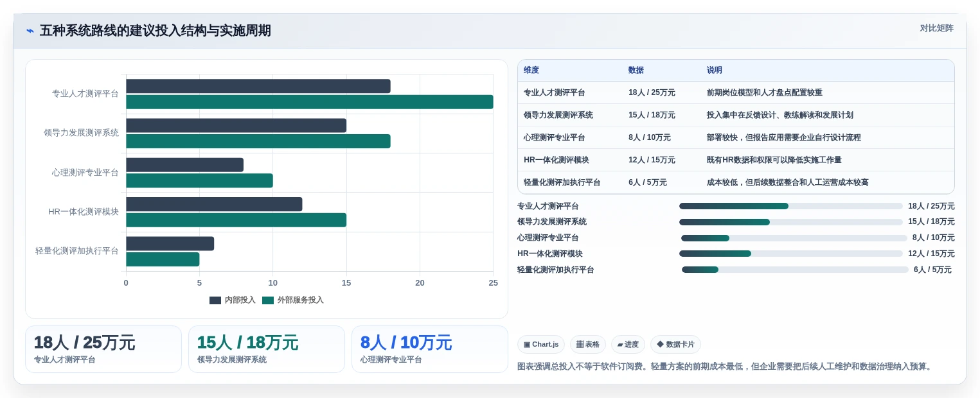This screenshot has height=398, width=980.
Task: Click 轻量化测评加执行平台 teal external chart bar
Action: (x=163, y=259)
